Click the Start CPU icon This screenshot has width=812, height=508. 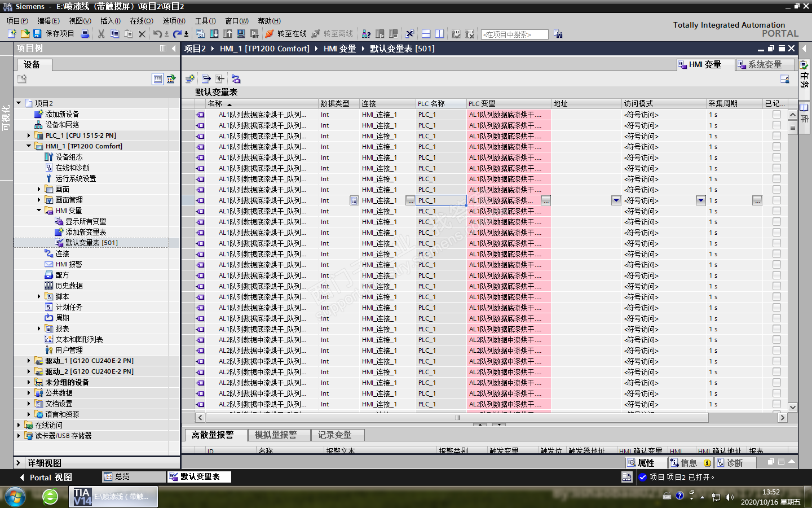380,34
